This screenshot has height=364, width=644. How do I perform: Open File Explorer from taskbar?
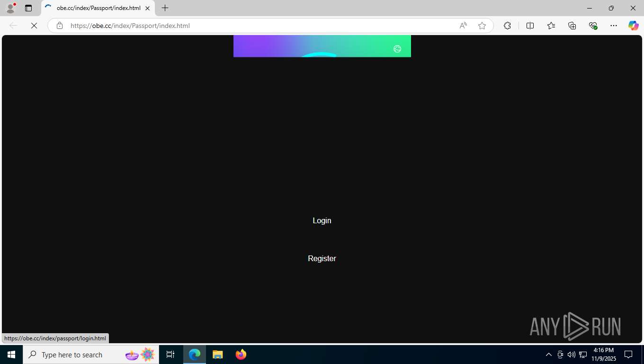[218, 355]
